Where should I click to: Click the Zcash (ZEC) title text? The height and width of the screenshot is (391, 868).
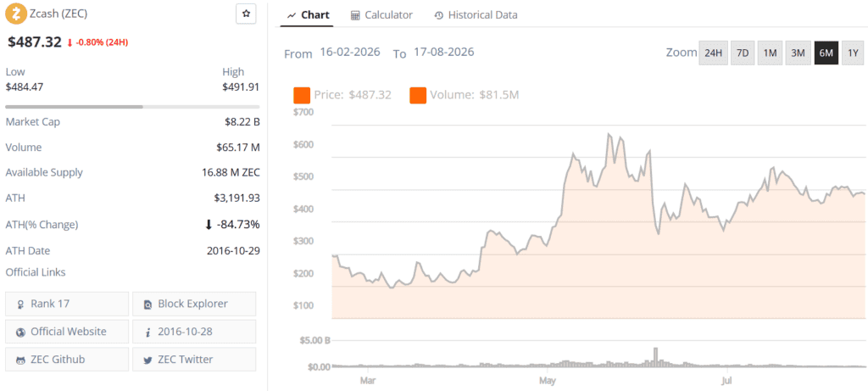coord(58,14)
